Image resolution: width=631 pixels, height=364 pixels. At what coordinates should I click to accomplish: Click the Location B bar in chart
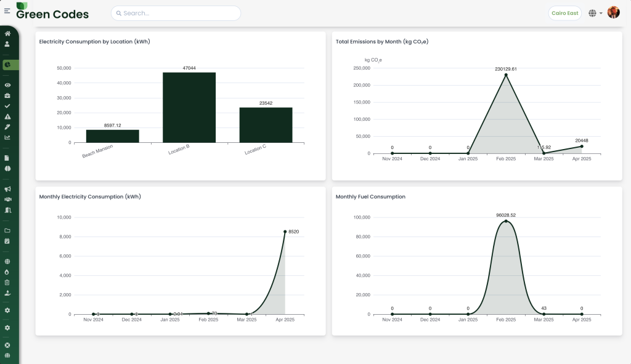[x=189, y=107]
